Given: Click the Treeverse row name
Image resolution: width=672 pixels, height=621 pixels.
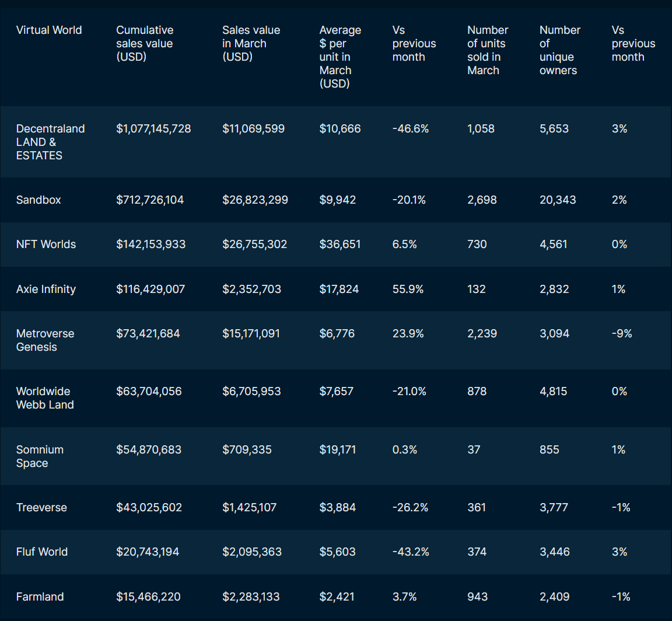Looking at the screenshot, I should [41, 507].
